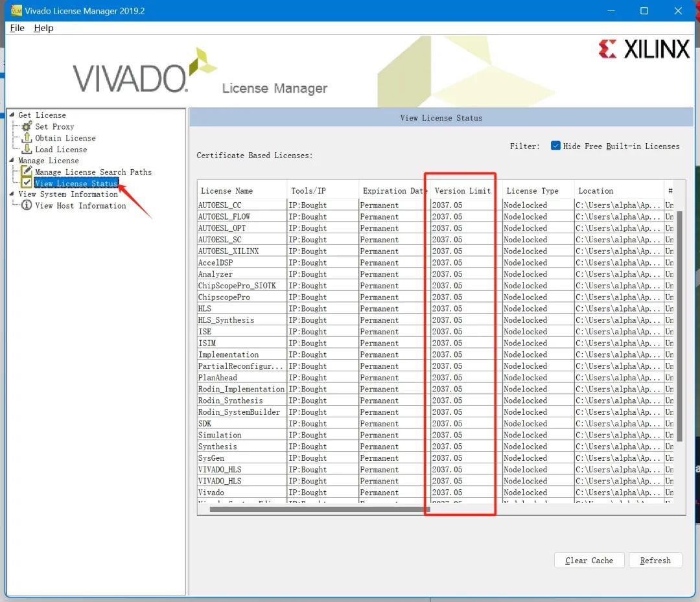Click the Obtain License upload icon

(x=27, y=137)
